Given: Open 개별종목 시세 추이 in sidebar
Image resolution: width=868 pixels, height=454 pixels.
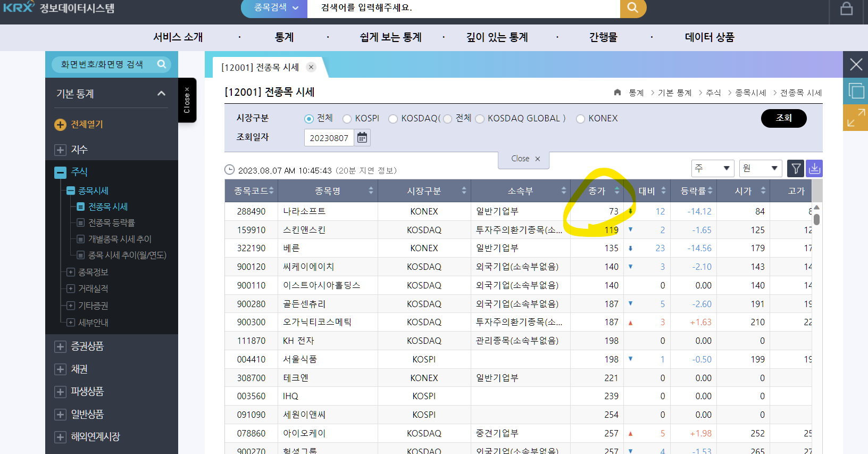Looking at the screenshot, I should pos(120,240).
